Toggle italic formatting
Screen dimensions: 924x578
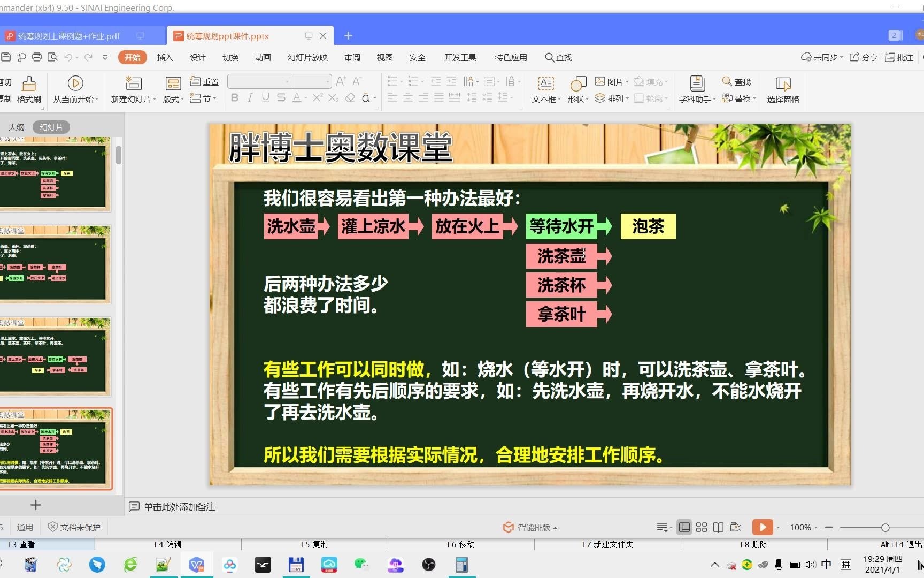click(x=249, y=97)
